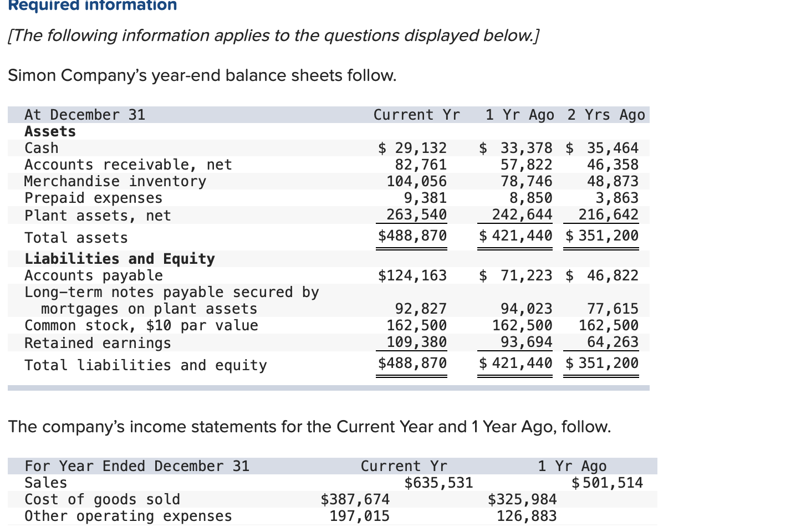Click 'Cost of goods sold' row label
Viewport: 796px width, 532px height.
point(103,499)
